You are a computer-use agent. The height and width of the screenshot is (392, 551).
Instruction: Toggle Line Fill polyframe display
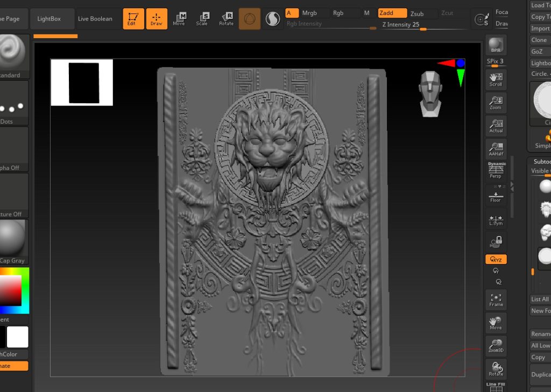(x=496, y=387)
